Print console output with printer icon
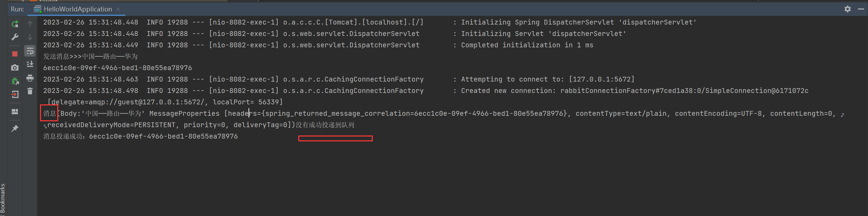 [x=30, y=78]
